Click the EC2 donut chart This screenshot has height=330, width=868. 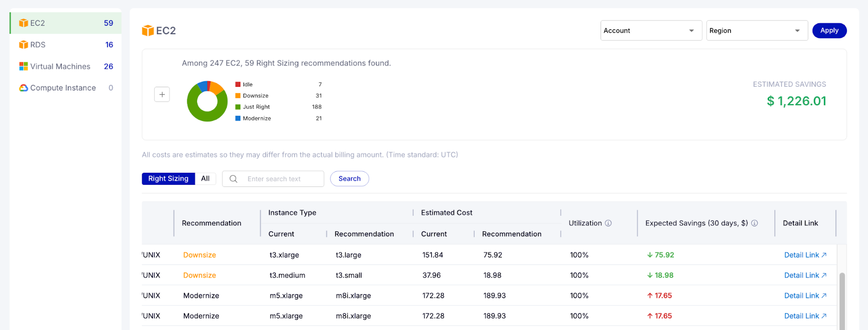click(207, 101)
